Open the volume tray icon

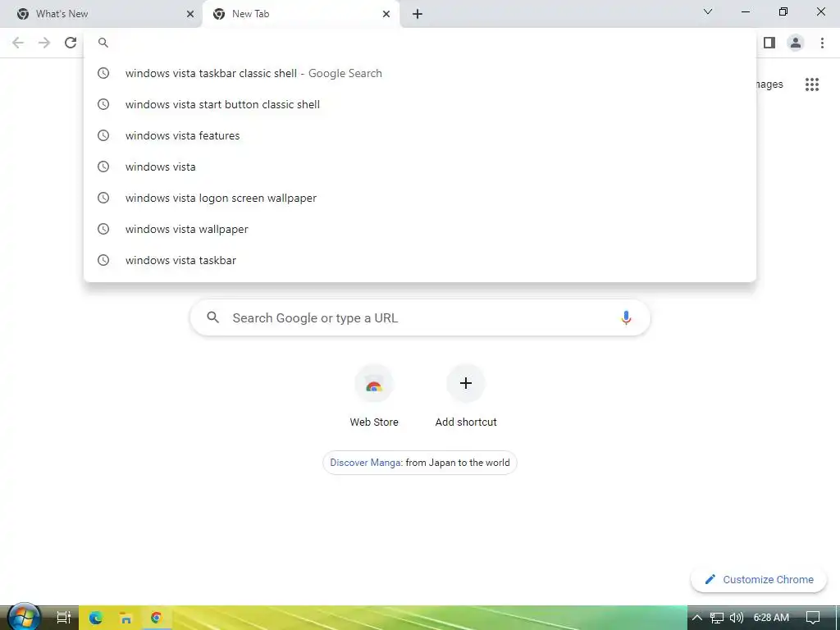(x=737, y=618)
